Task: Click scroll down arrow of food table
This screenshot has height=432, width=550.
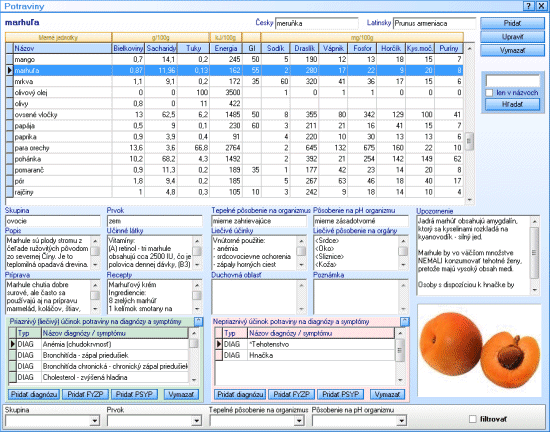Action: point(469,200)
